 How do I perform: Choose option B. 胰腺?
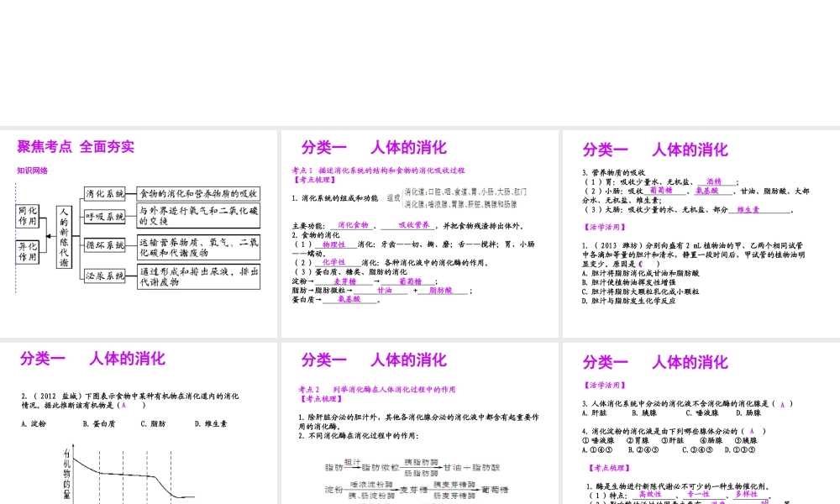click(644, 413)
